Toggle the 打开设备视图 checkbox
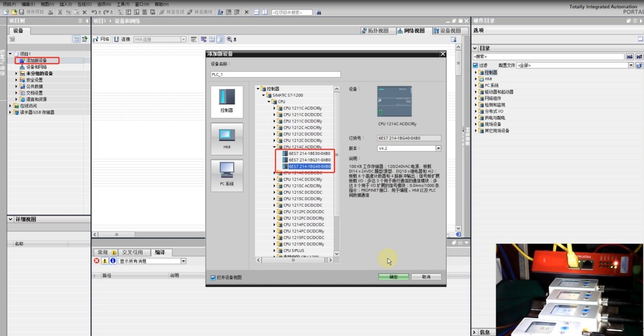Screen dimensions: 644x336 (x=213, y=278)
